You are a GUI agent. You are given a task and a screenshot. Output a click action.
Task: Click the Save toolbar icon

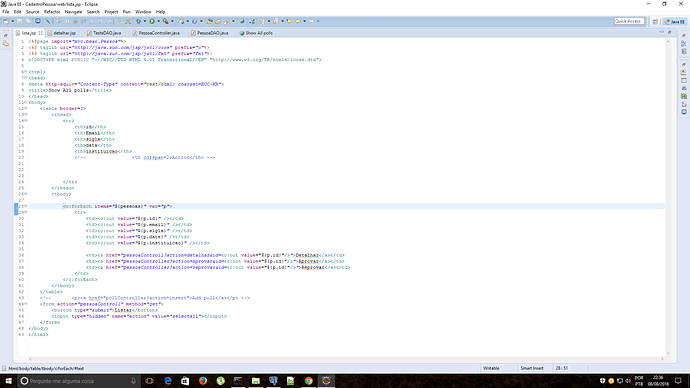19,21
